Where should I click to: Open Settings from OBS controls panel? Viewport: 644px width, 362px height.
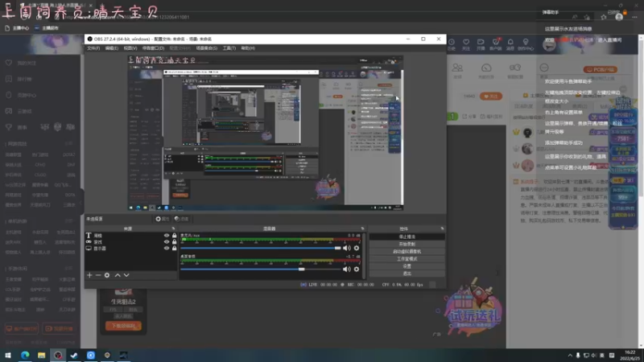pos(407,266)
